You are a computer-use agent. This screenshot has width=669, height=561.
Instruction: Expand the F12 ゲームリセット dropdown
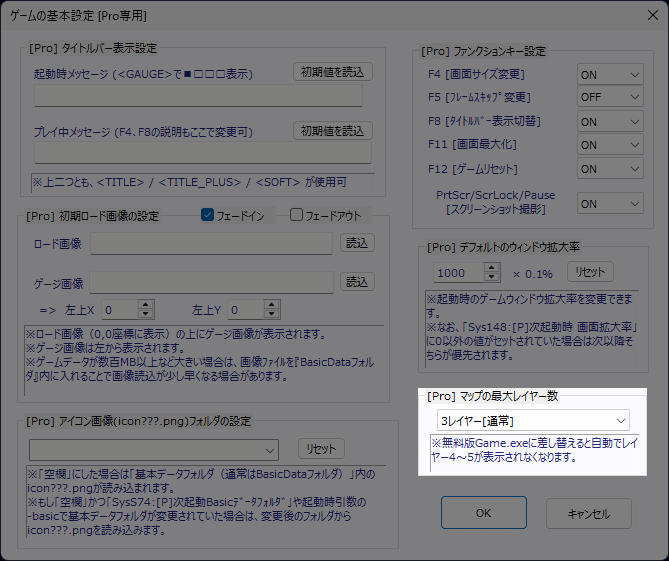[x=610, y=169]
